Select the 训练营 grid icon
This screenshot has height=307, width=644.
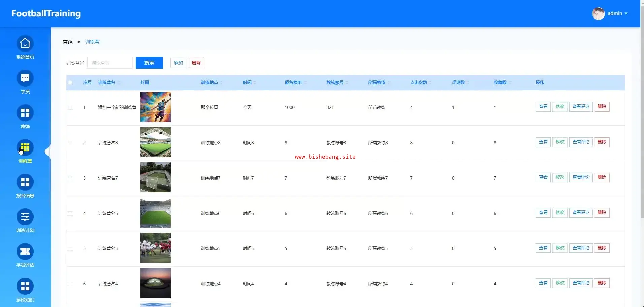pos(25,148)
